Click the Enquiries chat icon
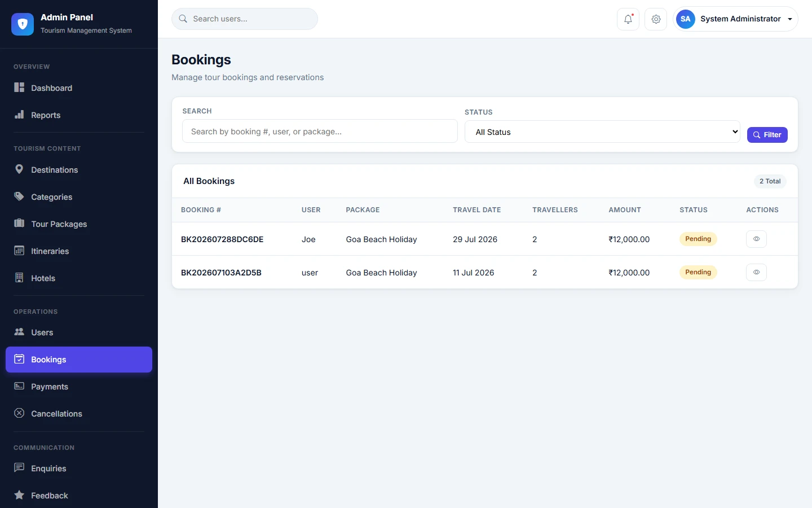Viewport: 812px width, 508px height. coord(19,468)
